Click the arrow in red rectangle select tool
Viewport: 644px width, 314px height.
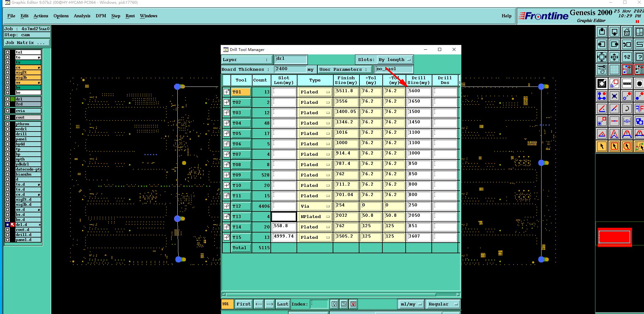click(x=614, y=146)
